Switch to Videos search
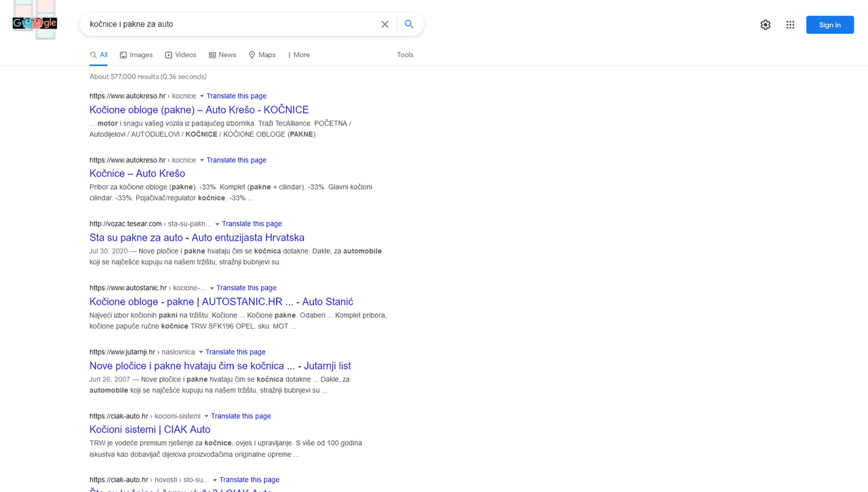 [x=180, y=55]
